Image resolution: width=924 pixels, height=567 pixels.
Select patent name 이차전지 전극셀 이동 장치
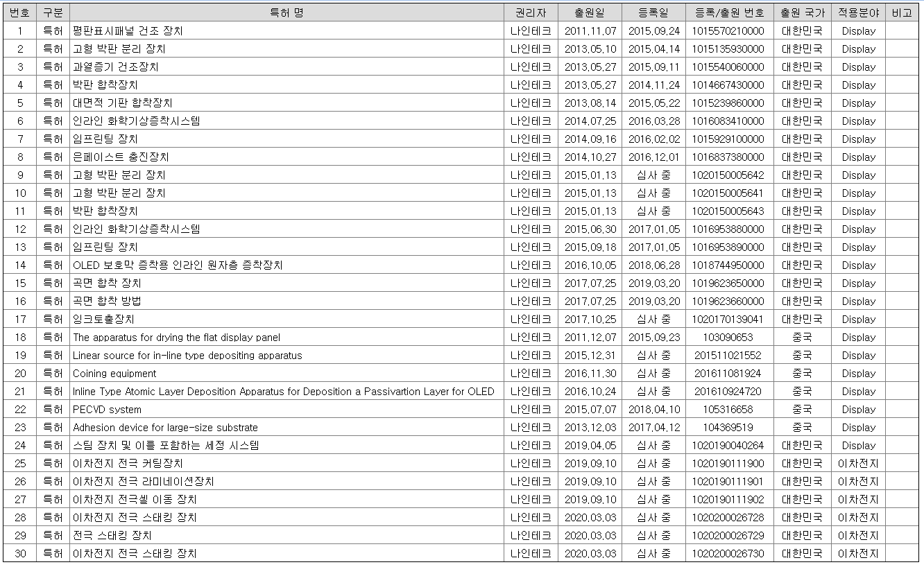pos(135,499)
